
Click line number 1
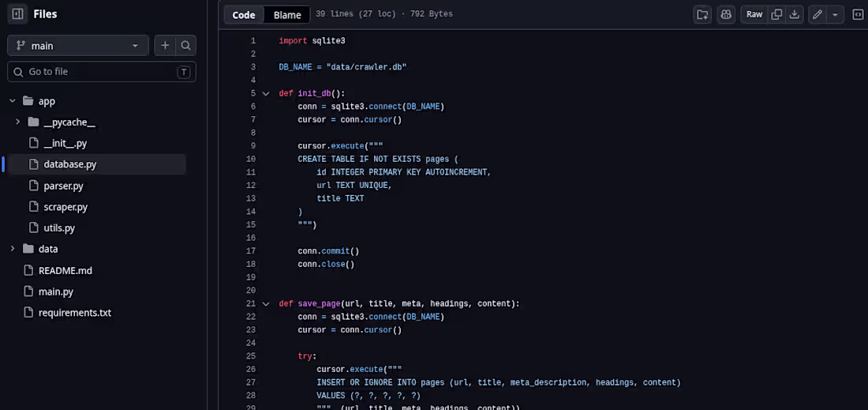253,40
